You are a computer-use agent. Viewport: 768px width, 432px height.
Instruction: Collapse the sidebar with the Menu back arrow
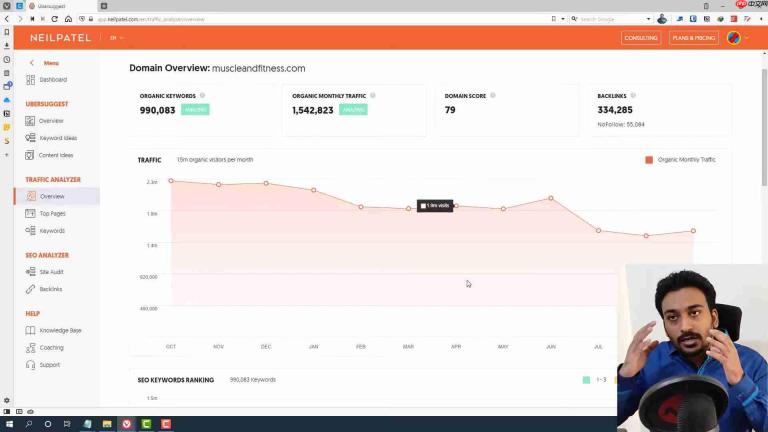32,63
